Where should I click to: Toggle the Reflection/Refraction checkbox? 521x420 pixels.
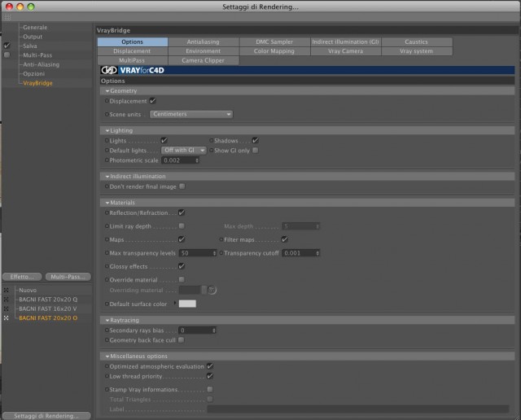(182, 212)
